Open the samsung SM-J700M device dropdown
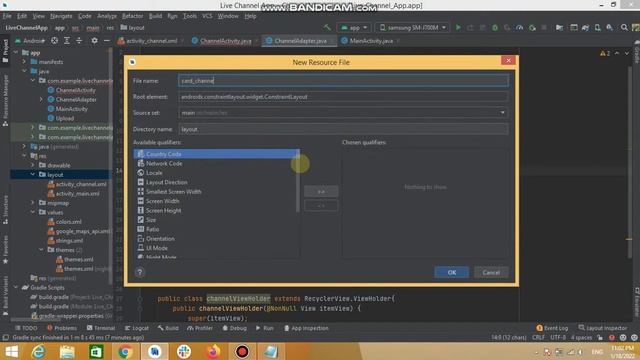The height and width of the screenshot is (360, 640). (412, 27)
